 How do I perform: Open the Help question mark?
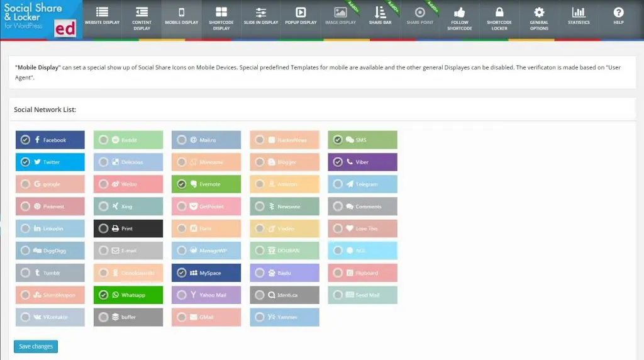pyautogui.click(x=619, y=13)
